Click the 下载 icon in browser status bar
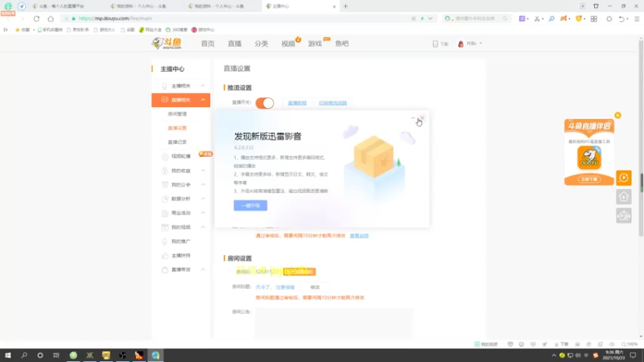The height and width of the screenshot is (362, 644). click(x=561, y=344)
